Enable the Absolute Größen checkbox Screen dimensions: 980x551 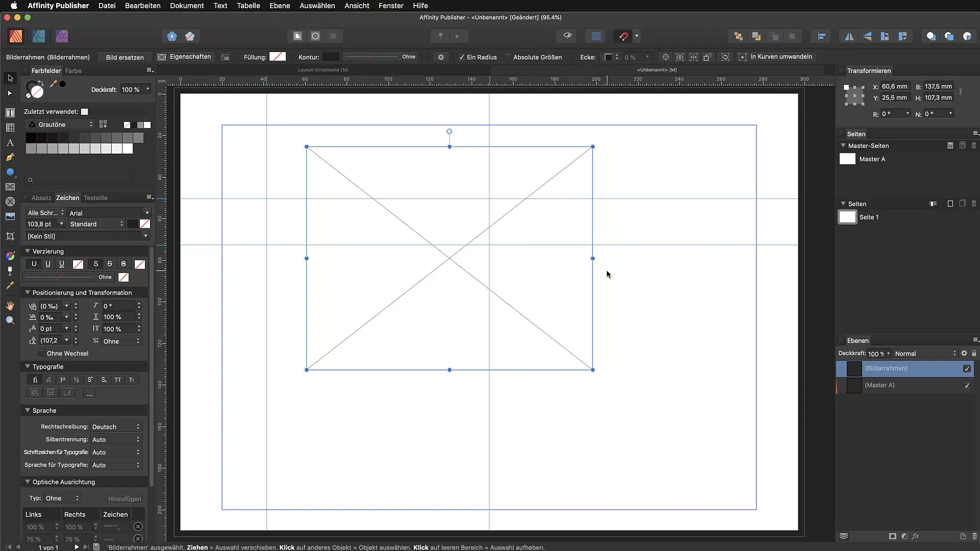click(x=508, y=57)
